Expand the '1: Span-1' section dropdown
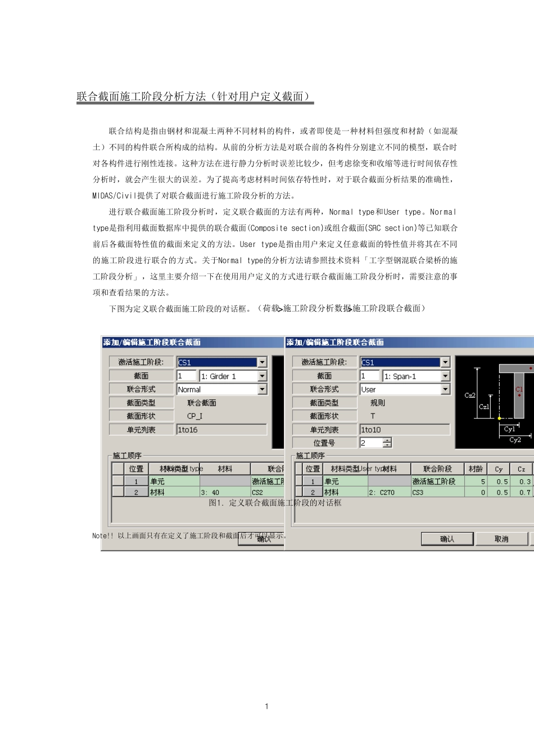Screen dimensions: 534x756 (446, 376)
